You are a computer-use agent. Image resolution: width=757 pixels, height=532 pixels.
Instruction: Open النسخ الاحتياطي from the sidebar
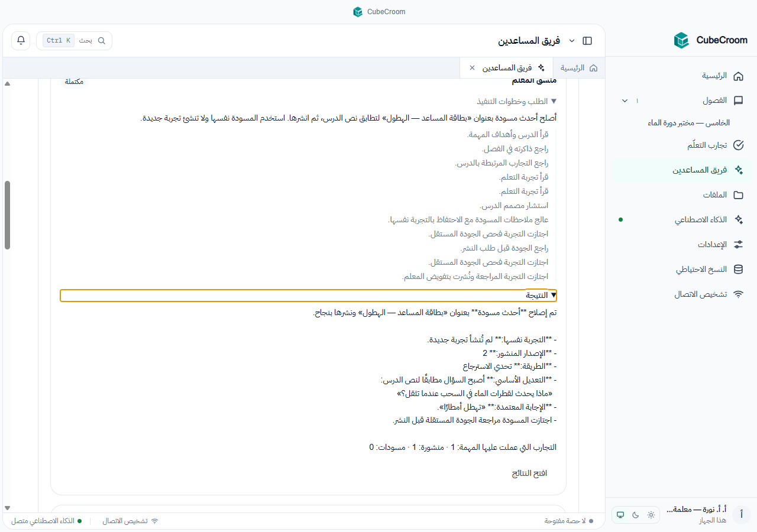pos(680,270)
